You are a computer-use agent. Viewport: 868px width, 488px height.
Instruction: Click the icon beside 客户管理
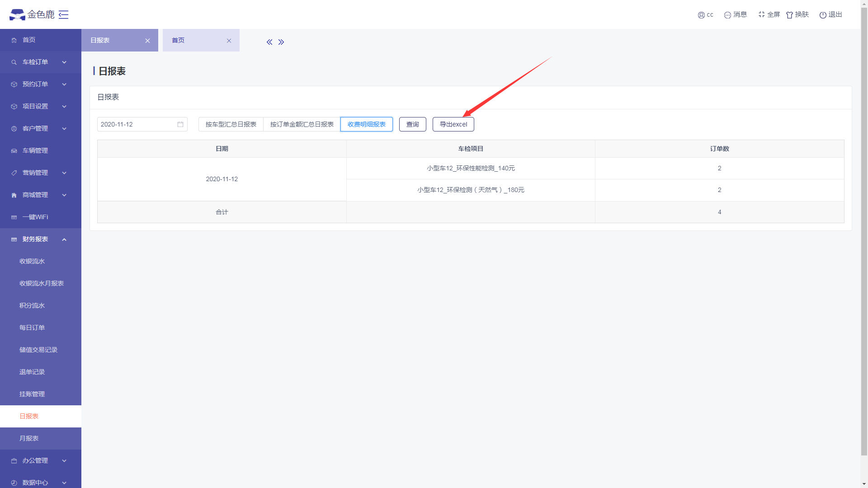[x=14, y=129]
